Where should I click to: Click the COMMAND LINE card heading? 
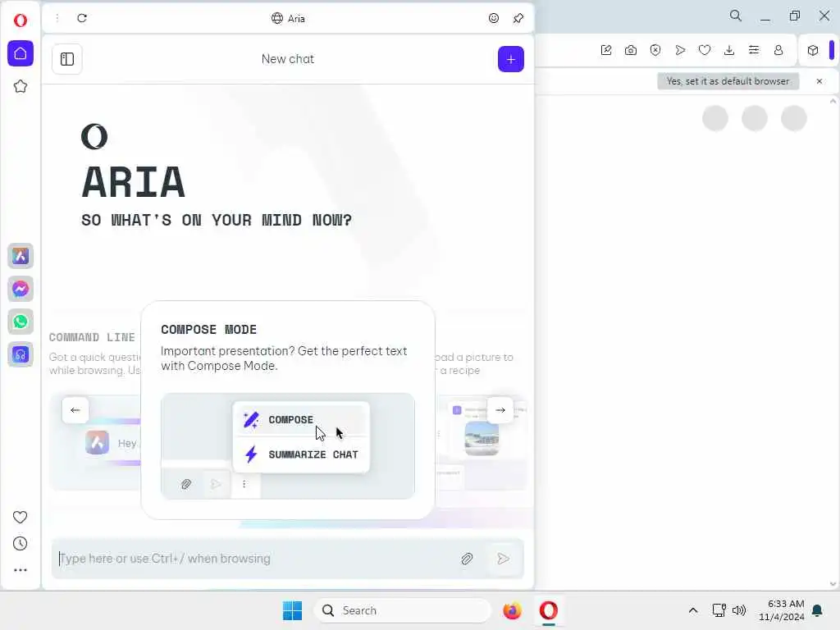pos(92,337)
